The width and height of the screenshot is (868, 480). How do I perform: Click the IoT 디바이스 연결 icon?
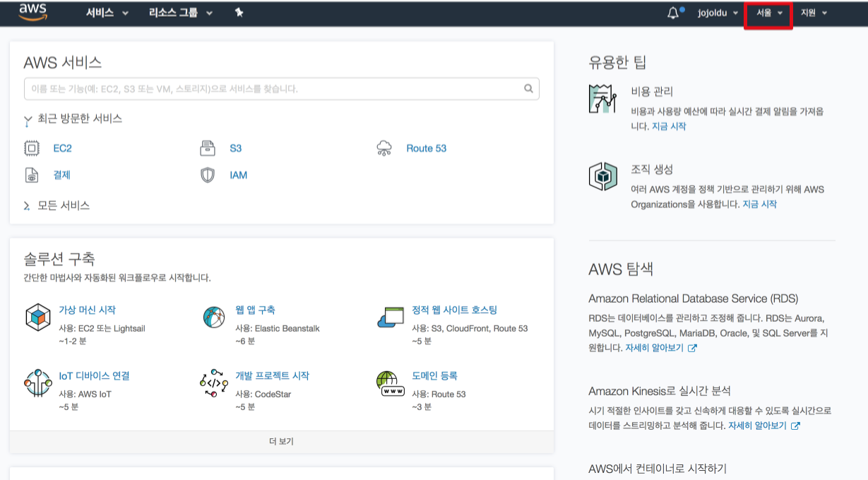pos(37,383)
